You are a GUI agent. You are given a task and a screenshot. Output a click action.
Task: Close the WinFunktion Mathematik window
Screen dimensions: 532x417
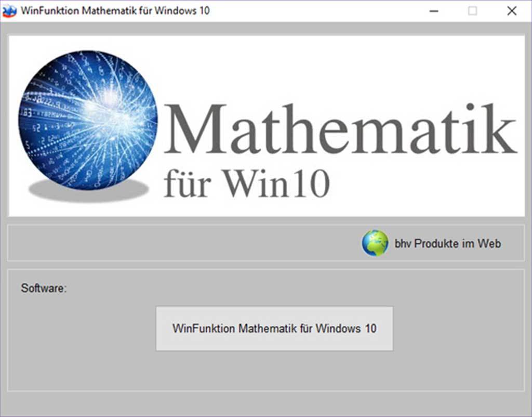(x=512, y=11)
